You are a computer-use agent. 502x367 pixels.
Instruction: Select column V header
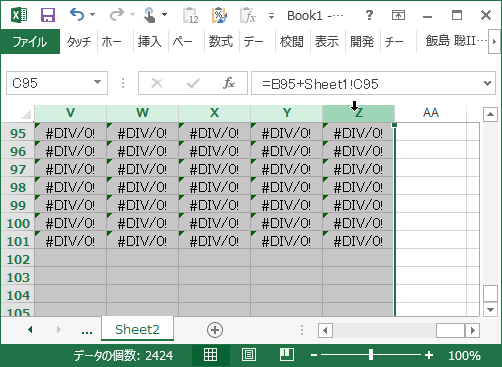(70, 113)
